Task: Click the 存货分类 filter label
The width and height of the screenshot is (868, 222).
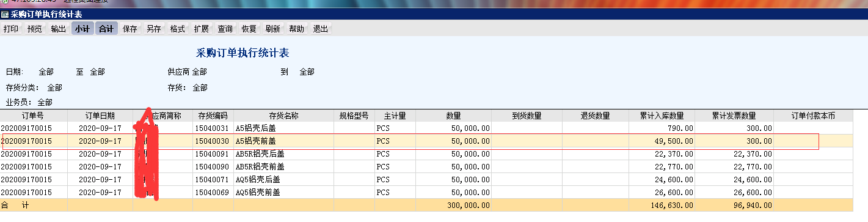Action: [22, 87]
